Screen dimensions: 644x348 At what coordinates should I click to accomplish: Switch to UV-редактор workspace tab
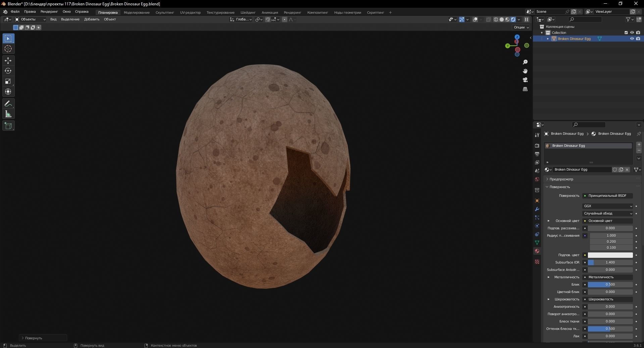click(x=190, y=12)
